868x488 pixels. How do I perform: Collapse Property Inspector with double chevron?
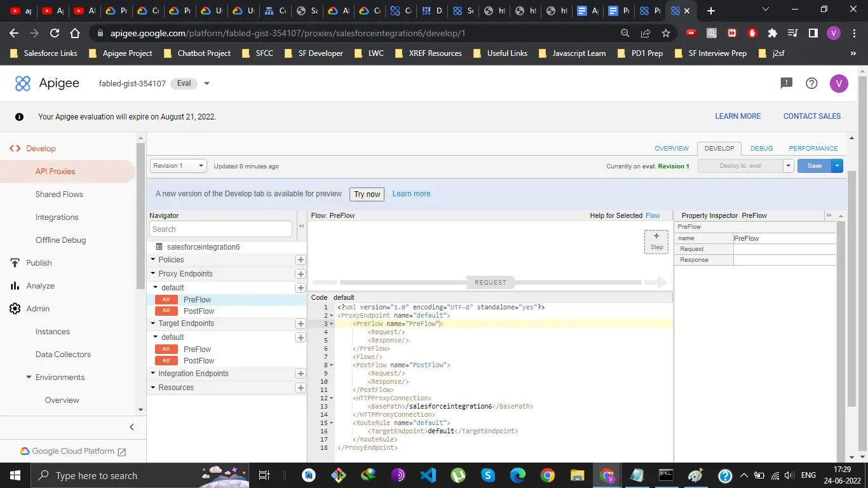click(829, 215)
